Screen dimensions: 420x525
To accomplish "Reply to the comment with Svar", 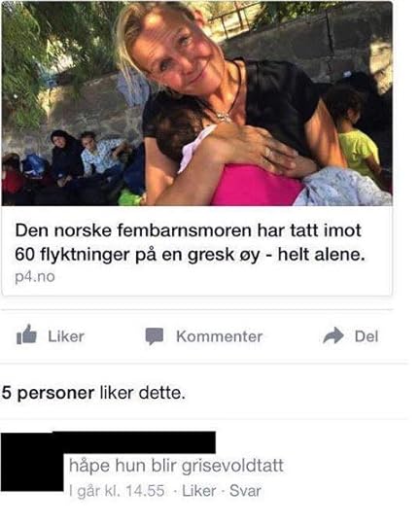I will pos(245,491).
